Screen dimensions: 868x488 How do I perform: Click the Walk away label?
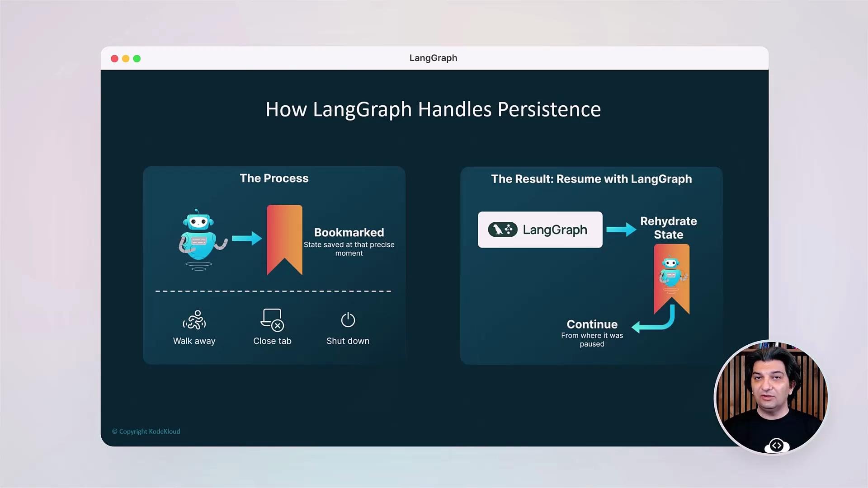(x=194, y=341)
